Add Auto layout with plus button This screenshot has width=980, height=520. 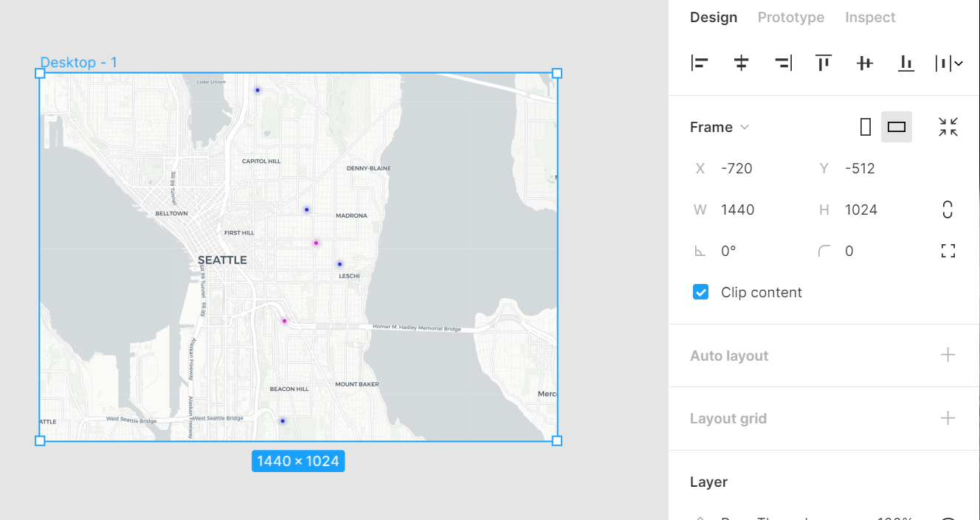tap(948, 356)
